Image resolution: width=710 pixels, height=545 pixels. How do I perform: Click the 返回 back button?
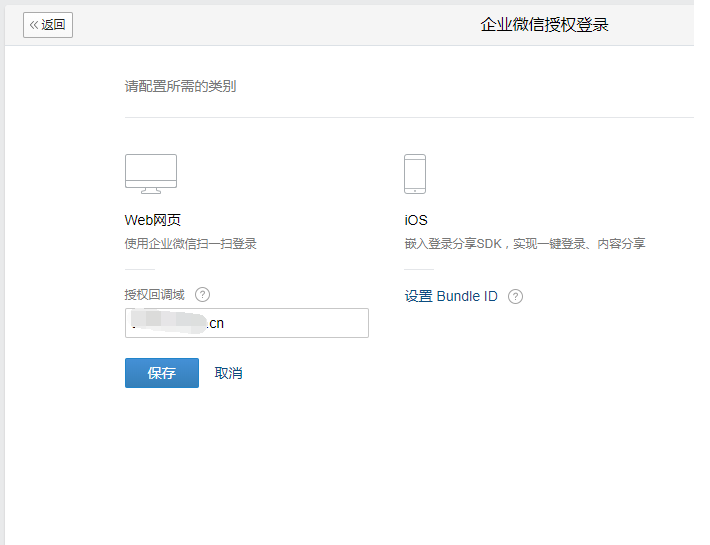48,25
